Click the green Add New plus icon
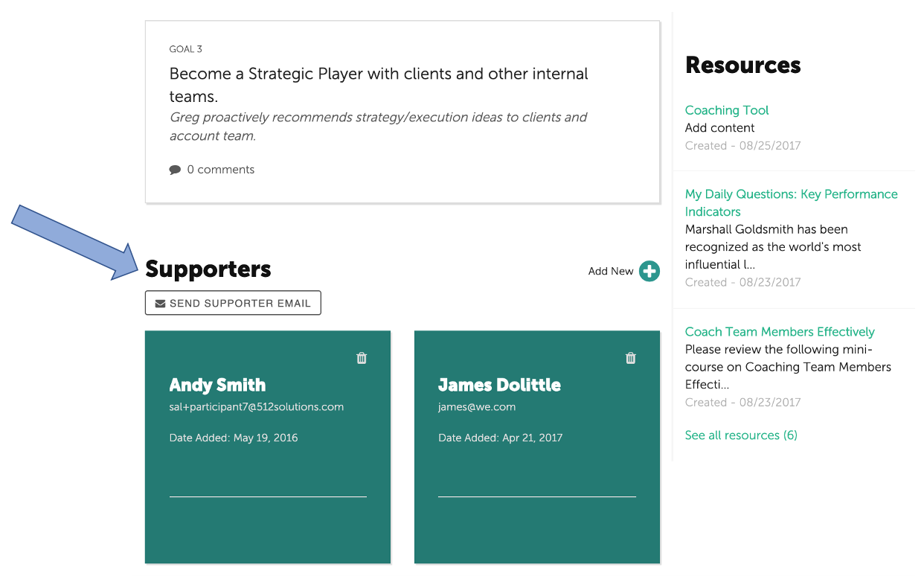The height and width of the screenshot is (582, 924). tap(649, 271)
